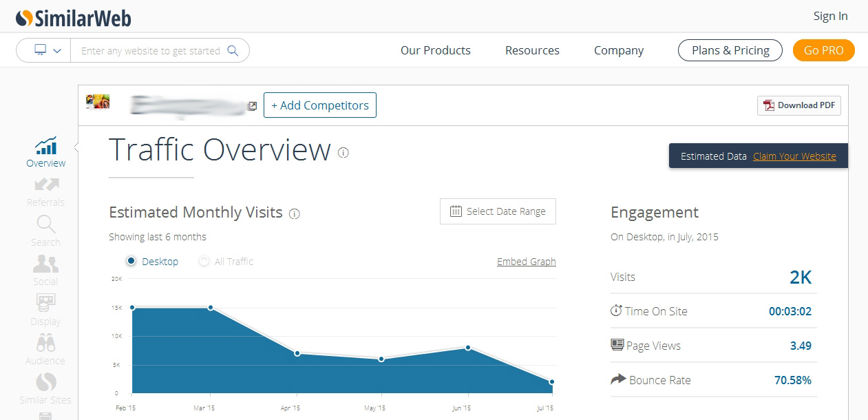Click 'Showing last 6 months' text
Image resolution: width=868 pixels, height=420 pixels.
click(x=158, y=237)
